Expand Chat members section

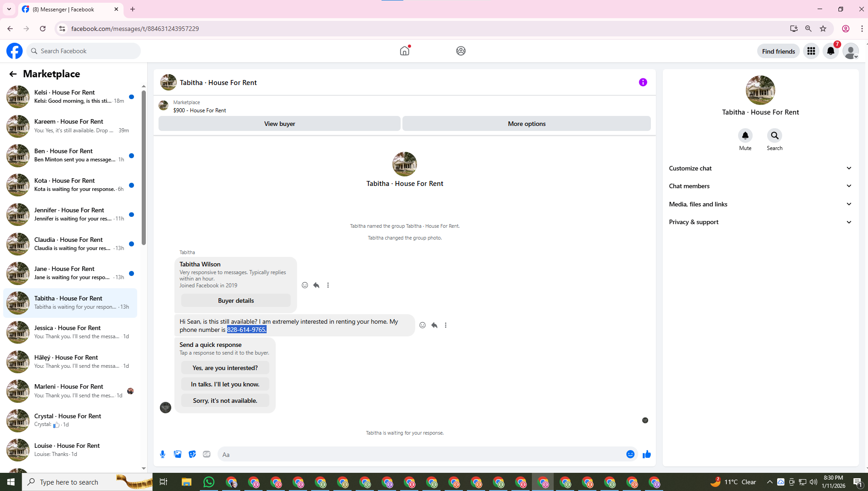[760, 186]
